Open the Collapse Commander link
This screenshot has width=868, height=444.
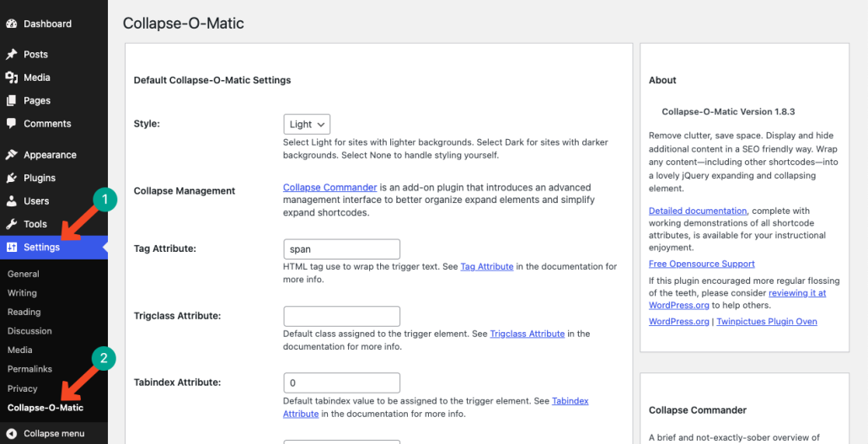[330, 187]
